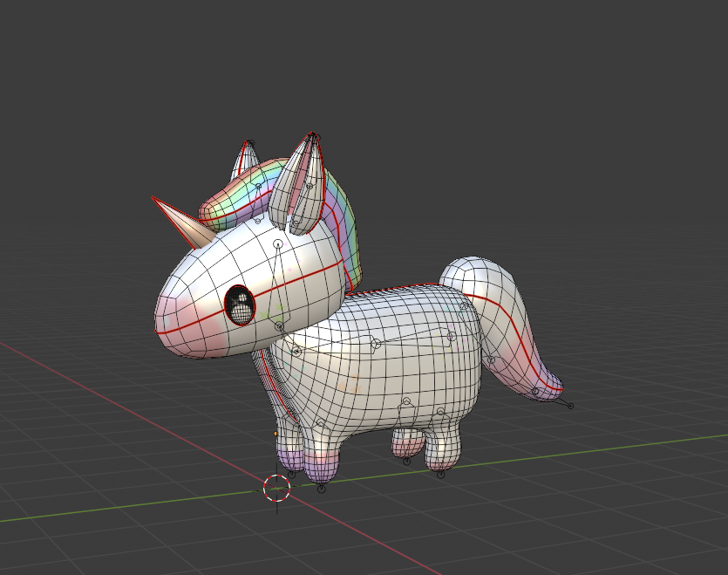Click the red-white 3D cursor circle

click(x=276, y=489)
